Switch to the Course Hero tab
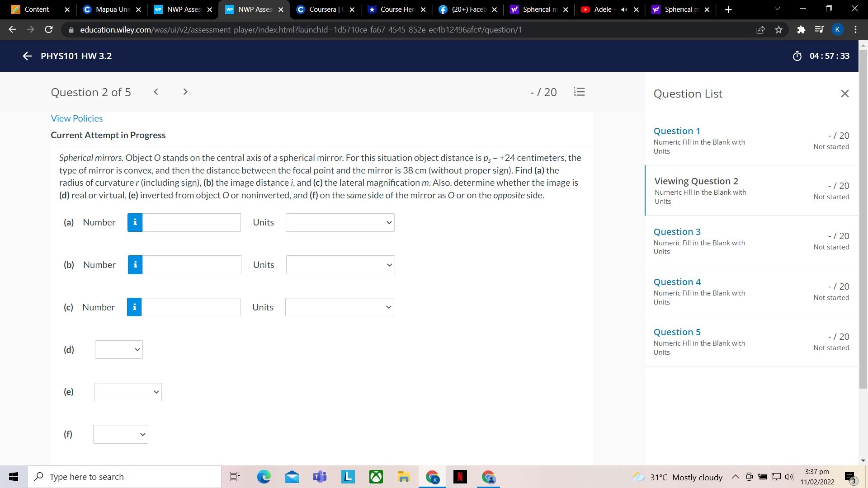868x488 pixels. pyautogui.click(x=396, y=9)
